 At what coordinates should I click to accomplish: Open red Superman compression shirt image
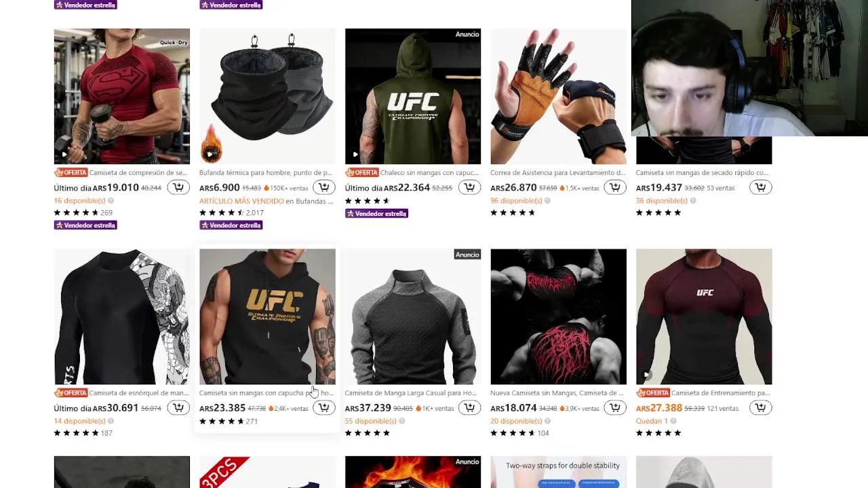(x=122, y=96)
